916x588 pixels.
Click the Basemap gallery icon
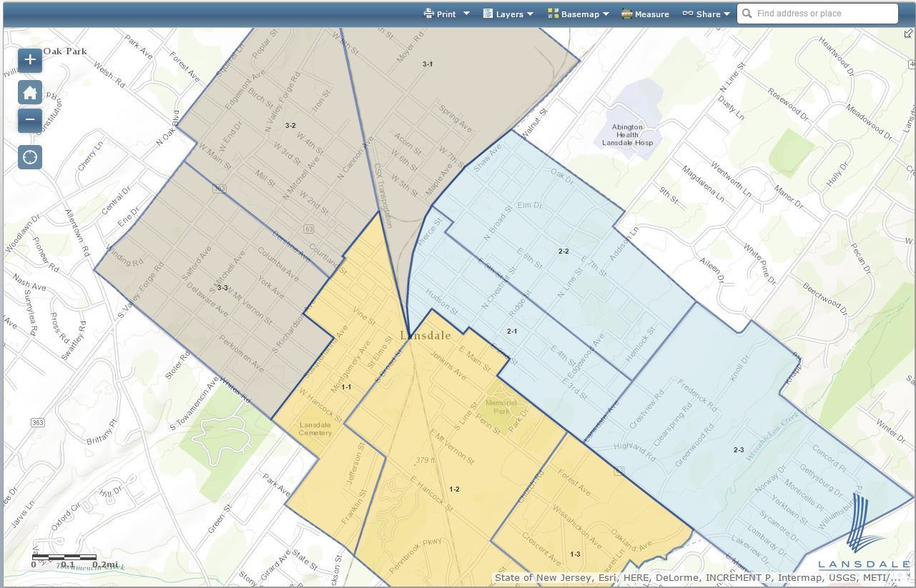(x=553, y=13)
